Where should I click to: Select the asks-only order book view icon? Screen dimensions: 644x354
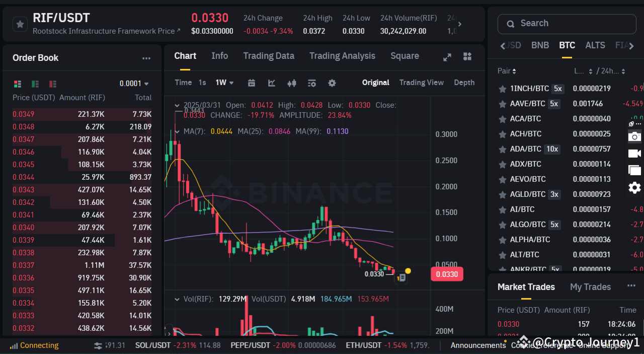point(53,84)
